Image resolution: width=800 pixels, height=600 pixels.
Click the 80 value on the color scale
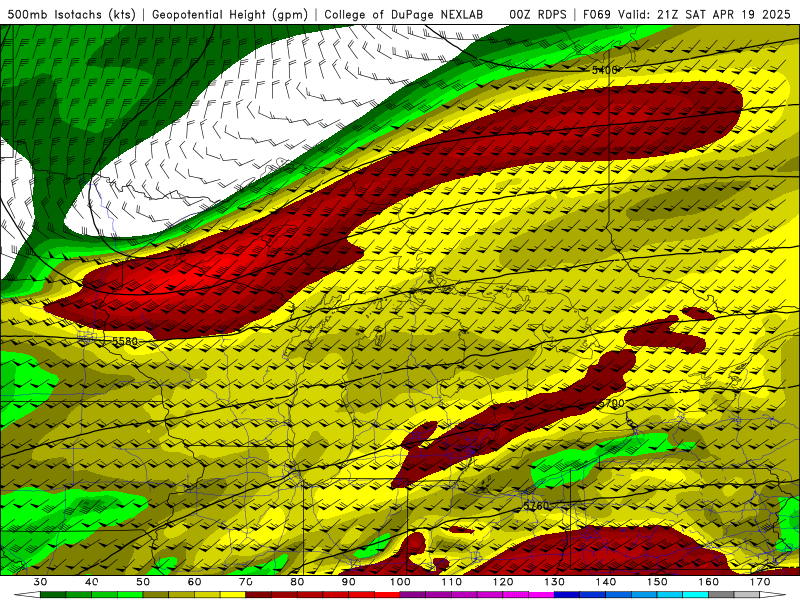(x=297, y=582)
